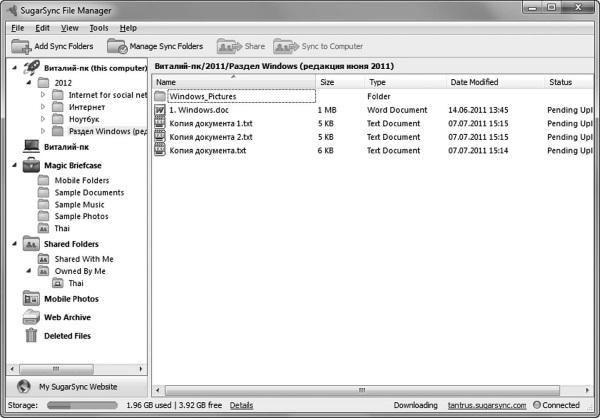Viewport: 600px width, 418px height.
Task: Click the tree panel horizontal scrollbar thumb
Action: point(56,369)
